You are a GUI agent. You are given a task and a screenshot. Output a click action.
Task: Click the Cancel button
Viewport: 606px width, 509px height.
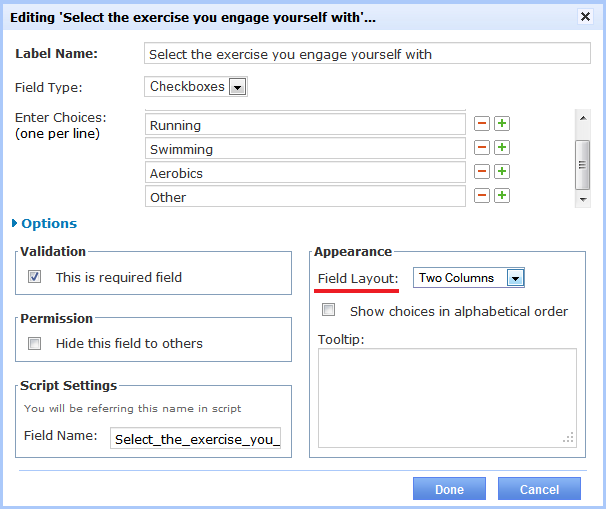538,489
